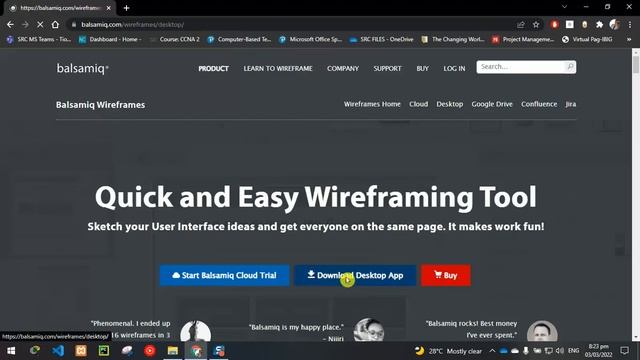Open the Jira sub-navigation link

tap(571, 104)
